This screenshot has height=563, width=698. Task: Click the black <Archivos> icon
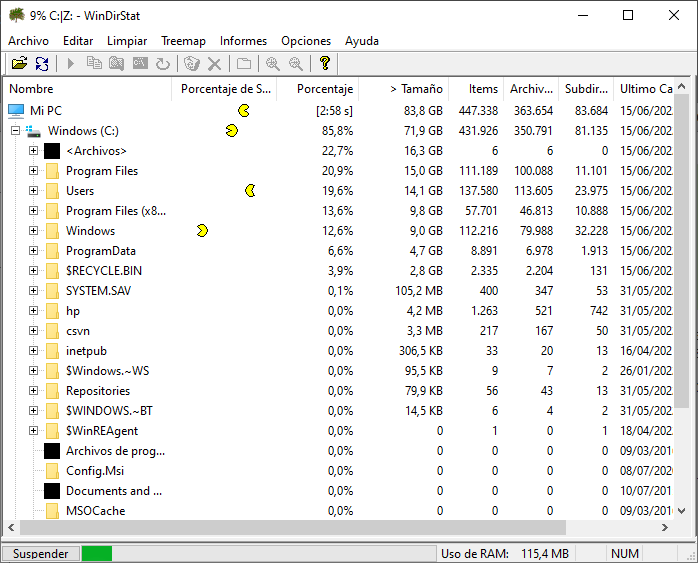[52, 151]
